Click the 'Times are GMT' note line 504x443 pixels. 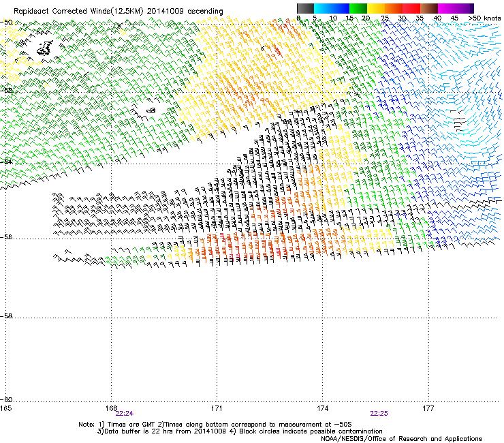point(215,425)
